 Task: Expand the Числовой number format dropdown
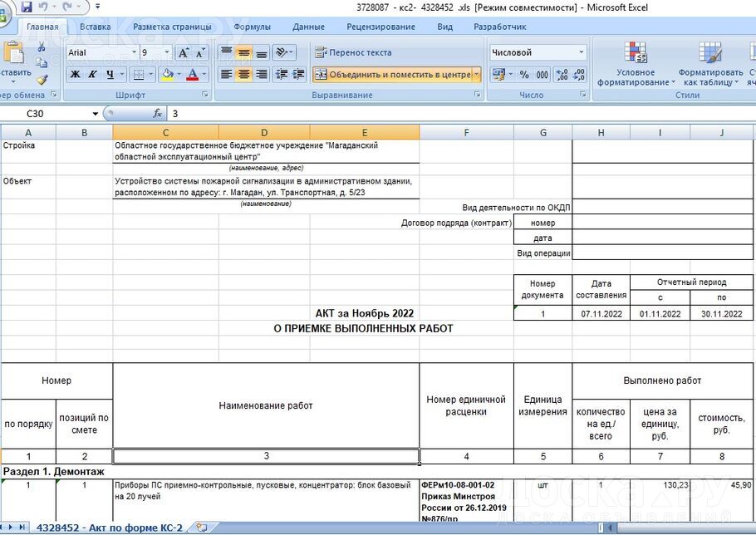pos(581,52)
